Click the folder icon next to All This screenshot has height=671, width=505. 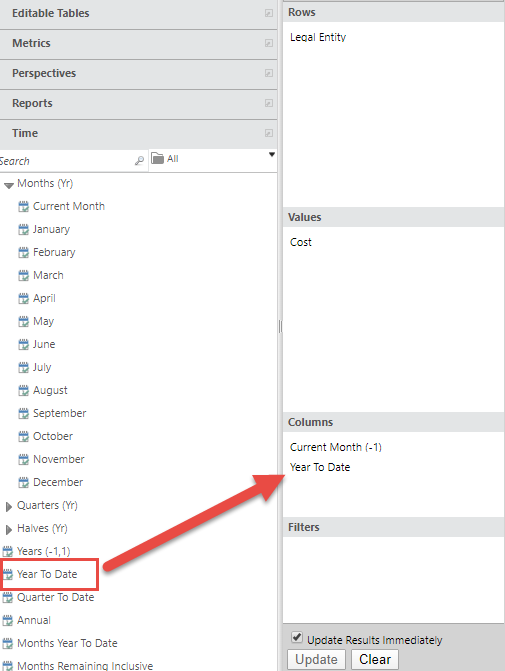[x=158, y=158]
